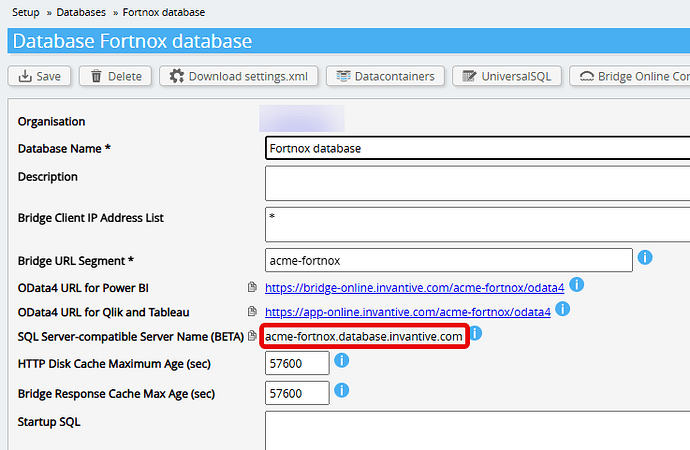The width and height of the screenshot is (690, 450).
Task: Click into the Database Name text field
Action: (476, 148)
